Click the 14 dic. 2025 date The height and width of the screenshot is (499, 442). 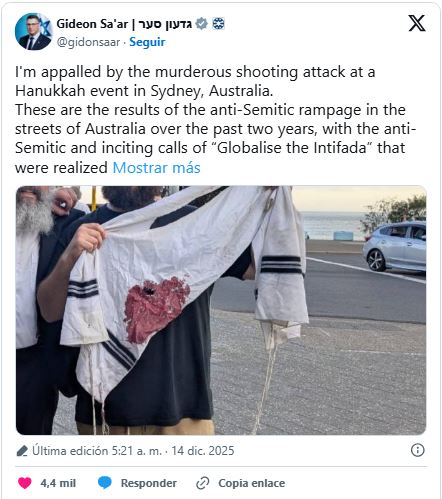(x=203, y=451)
